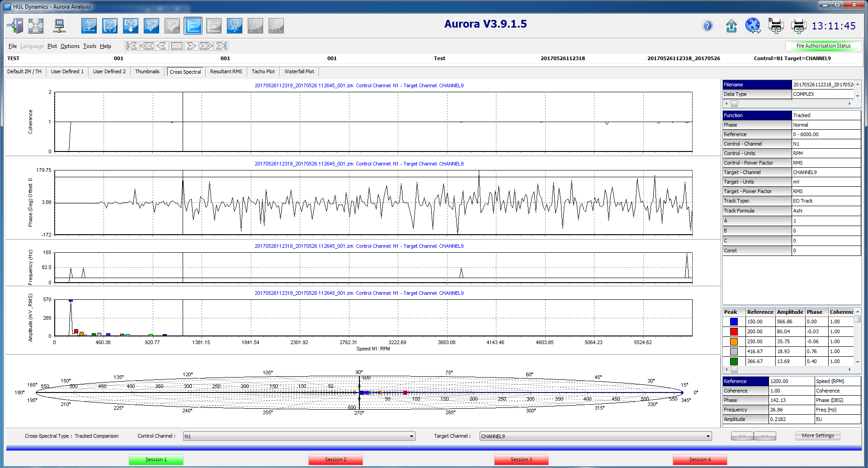Open the Target Channel CHANNEL9 dropdown

point(708,436)
